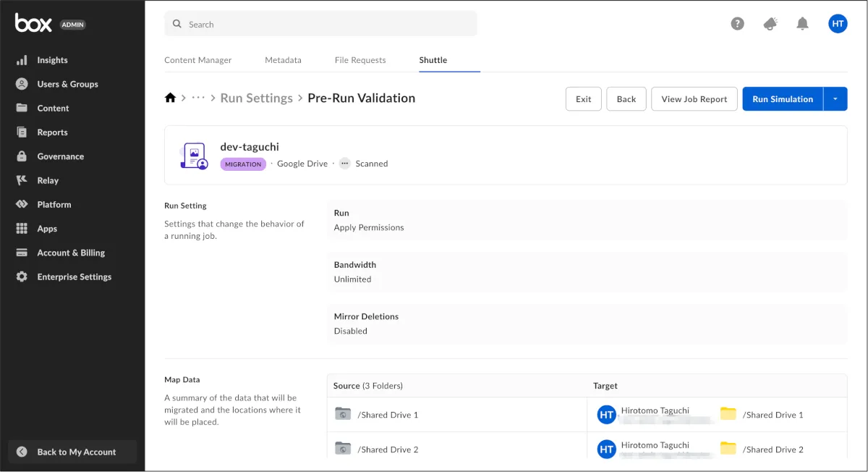Image resolution: width=868 pixels, height=472 pixels.
Task: Open the announcements megaphone icon
Action: (770, 24)
